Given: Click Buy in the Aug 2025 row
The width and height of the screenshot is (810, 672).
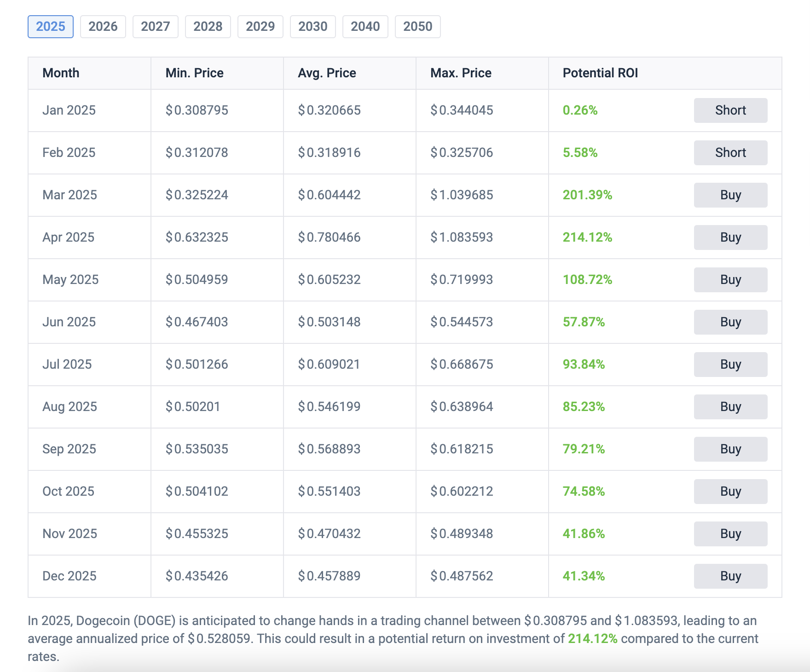Looking at the screenshot, I should click(x=731, y=407).
